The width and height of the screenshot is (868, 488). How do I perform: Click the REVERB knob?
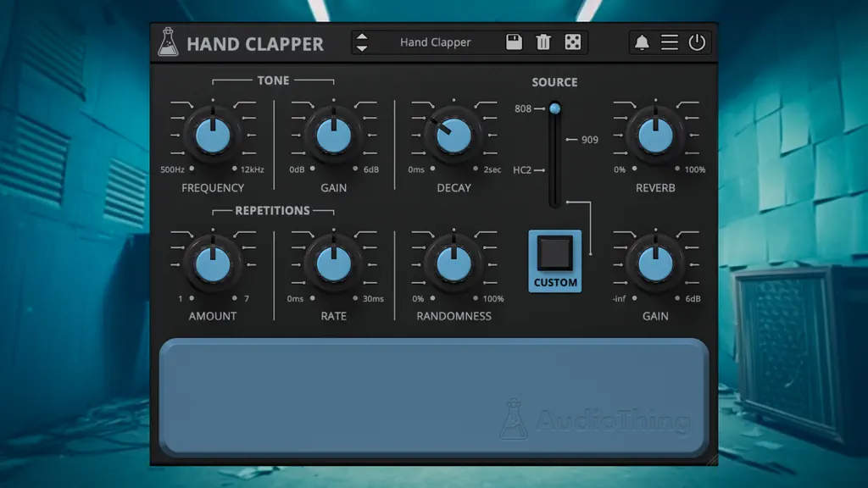pyautogui.click(x=655, y=136)
